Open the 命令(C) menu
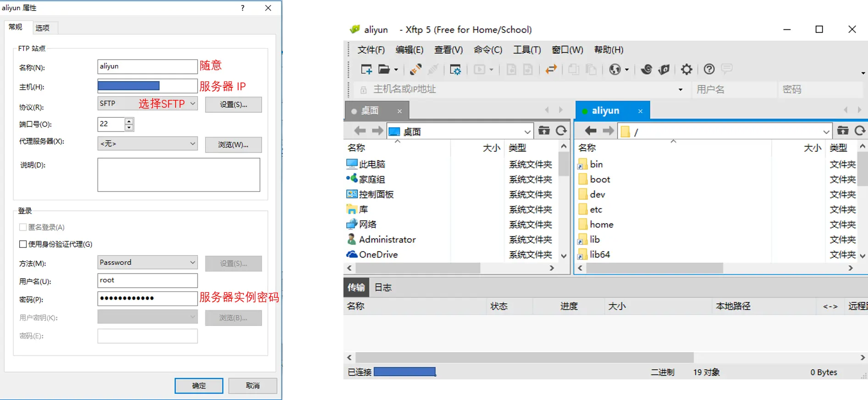This screenshot has width=868, height=400. [x=488, y=50]
